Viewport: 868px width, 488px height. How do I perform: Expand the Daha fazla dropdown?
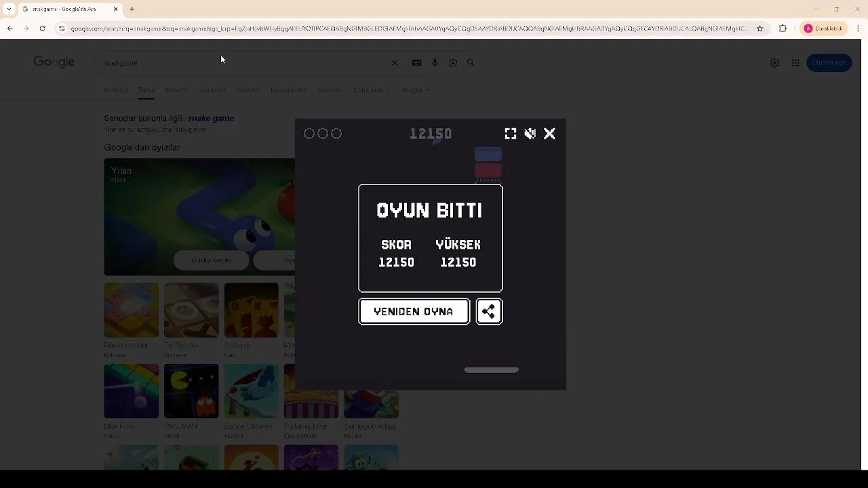372,89
